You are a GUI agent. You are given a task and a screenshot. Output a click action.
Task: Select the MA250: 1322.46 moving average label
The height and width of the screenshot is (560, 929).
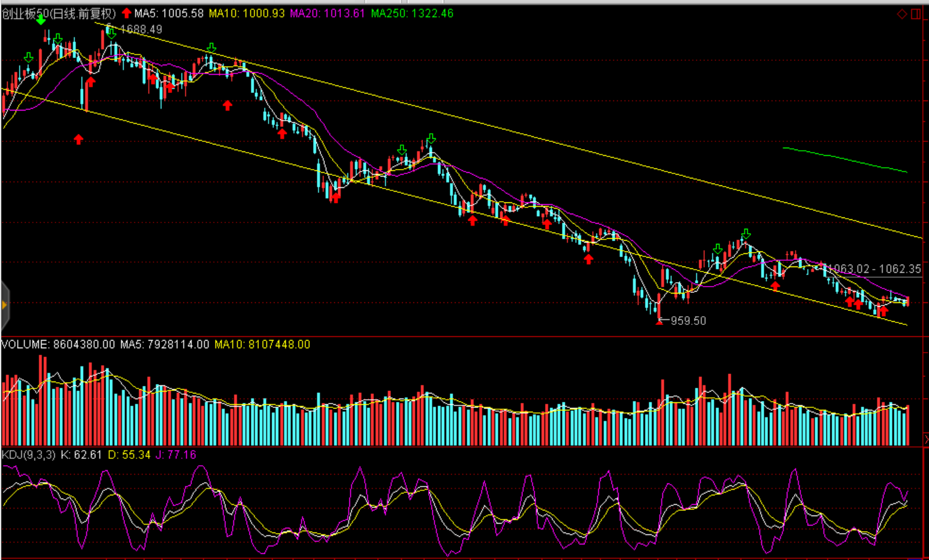tap(412, 13)
